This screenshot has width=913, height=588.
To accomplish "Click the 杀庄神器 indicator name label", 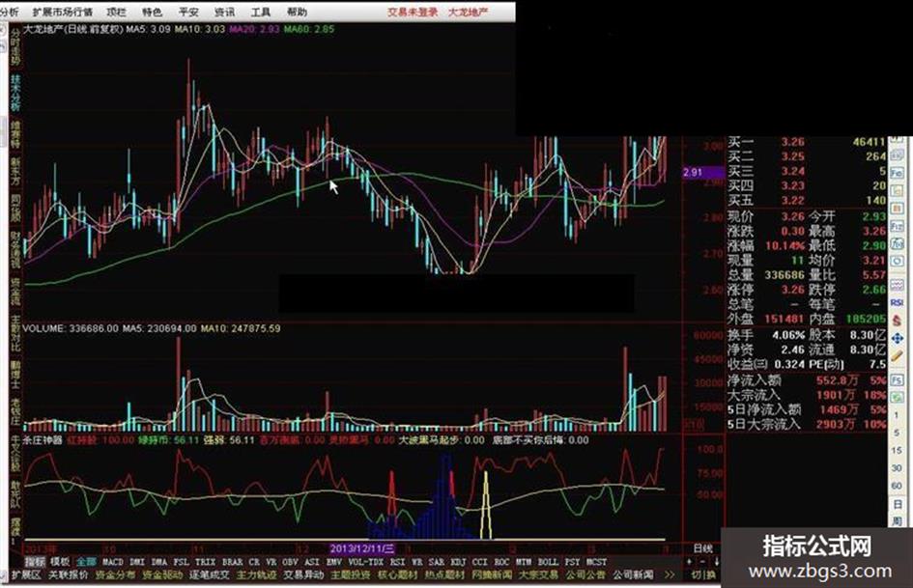I will (43, 440).
